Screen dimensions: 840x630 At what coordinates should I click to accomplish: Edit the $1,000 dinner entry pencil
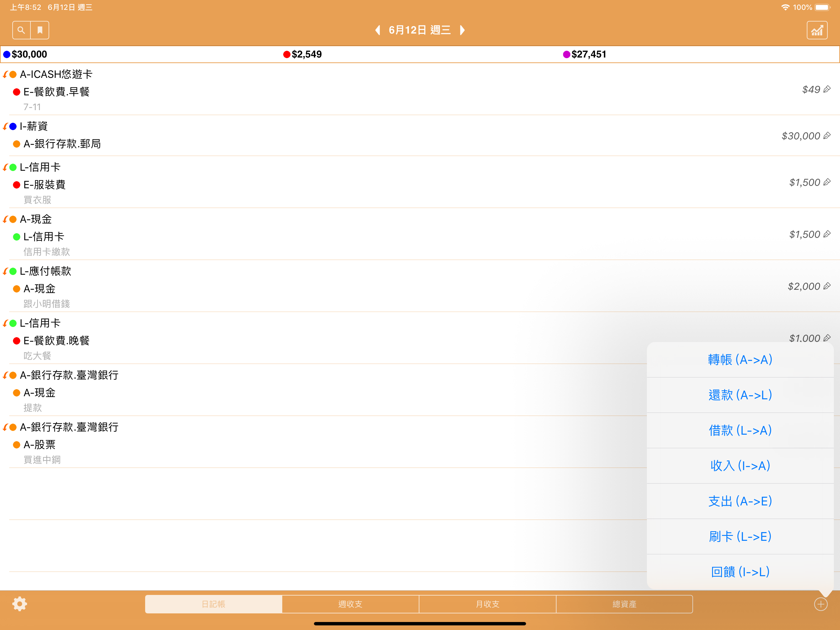pyautogui.click(x=827, y=338)
